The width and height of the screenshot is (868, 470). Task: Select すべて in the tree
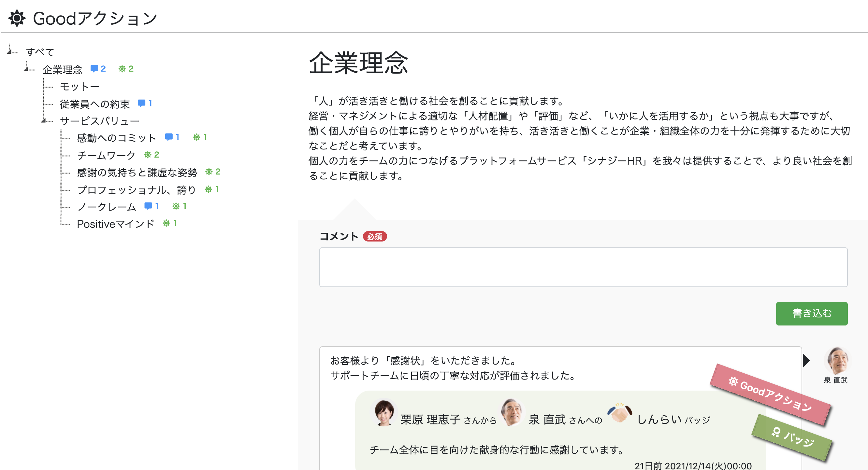coord(40,52)
